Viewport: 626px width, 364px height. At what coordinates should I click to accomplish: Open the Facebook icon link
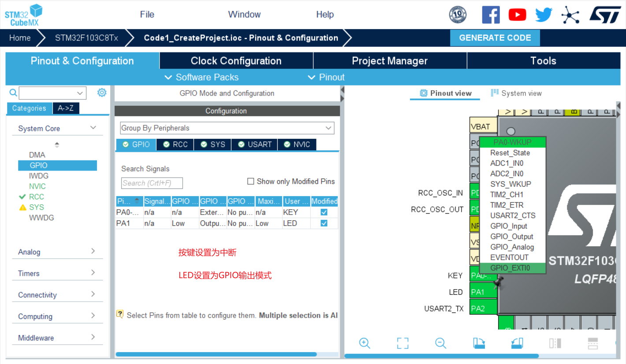[x=491, y=15]
